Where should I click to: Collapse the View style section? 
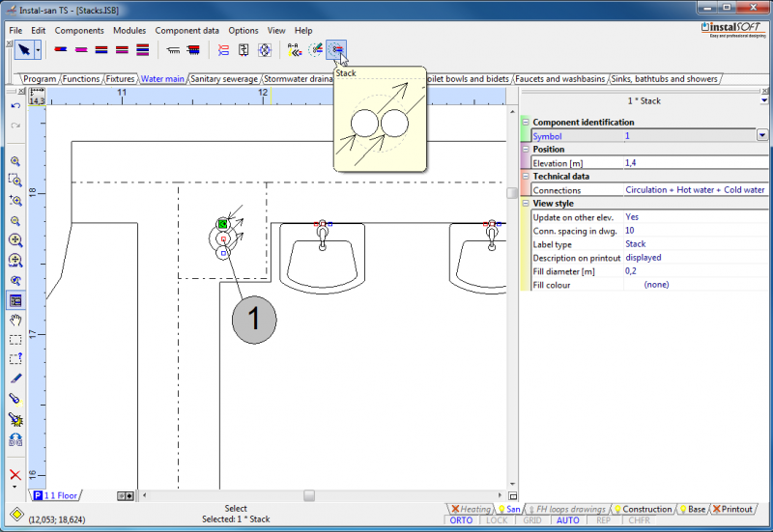tap(526, 203)
